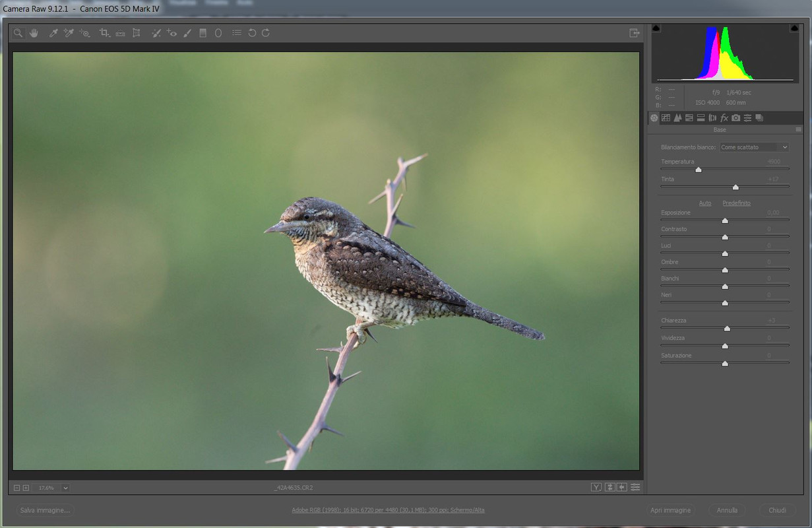
Task: Cycle before/after views with Y button
Action: (x=596, y=487)
